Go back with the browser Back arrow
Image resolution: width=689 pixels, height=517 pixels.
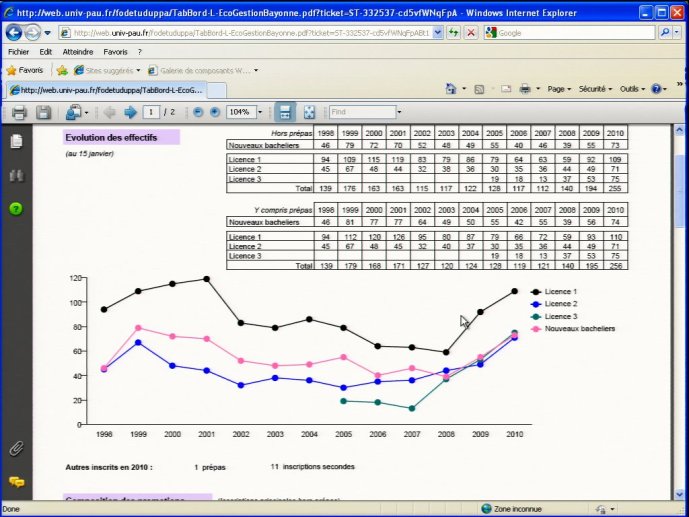coord(14,33)
